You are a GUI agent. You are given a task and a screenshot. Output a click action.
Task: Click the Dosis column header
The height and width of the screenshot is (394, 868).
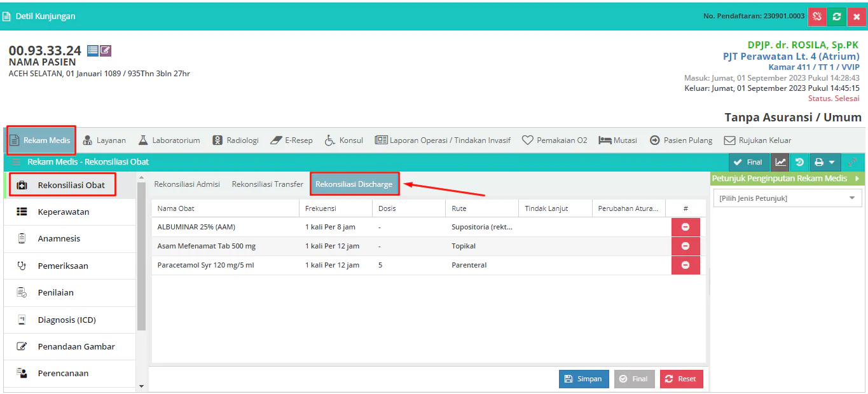click(x=409, y=208)
